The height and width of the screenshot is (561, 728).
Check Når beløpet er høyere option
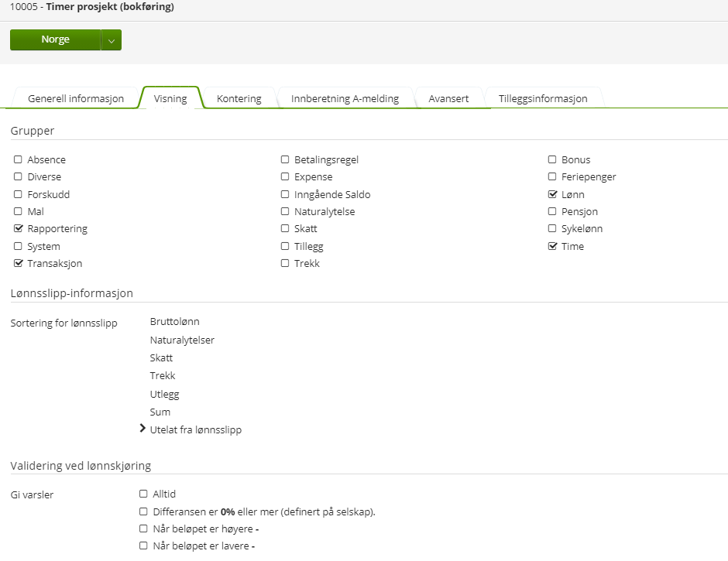[143, 529]
